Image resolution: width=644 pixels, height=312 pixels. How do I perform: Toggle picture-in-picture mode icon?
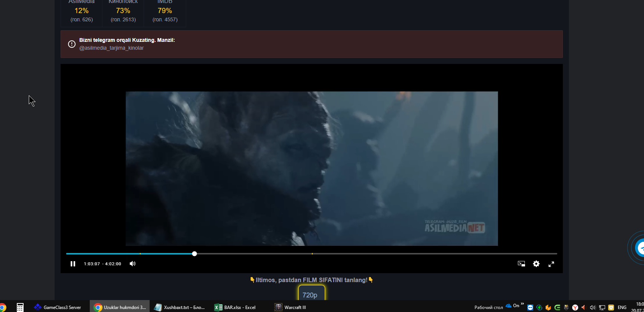coord(521,264)
